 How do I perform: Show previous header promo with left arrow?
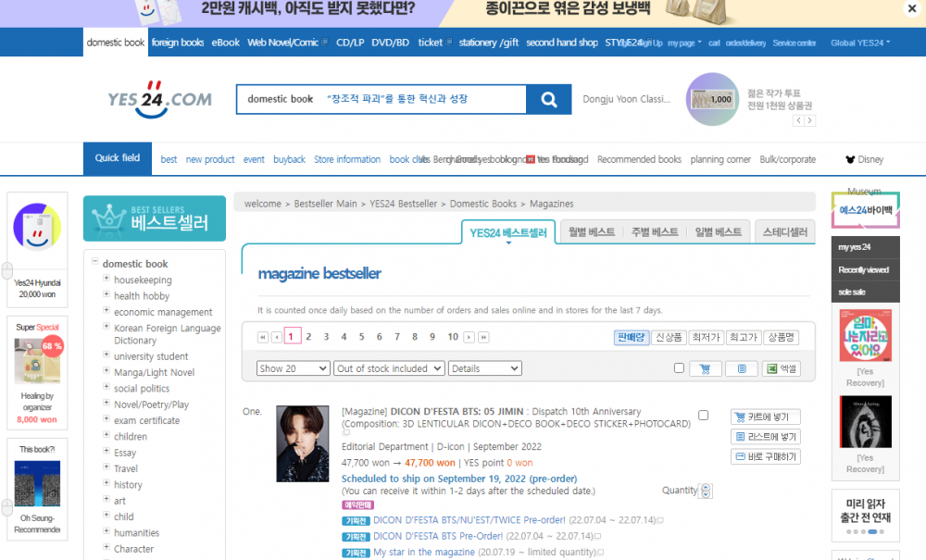pos(798,120)
